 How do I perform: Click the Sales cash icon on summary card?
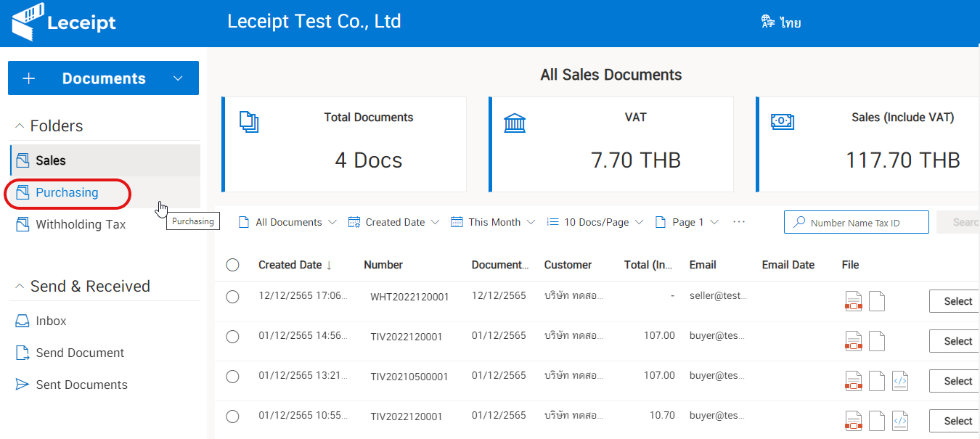783,122
